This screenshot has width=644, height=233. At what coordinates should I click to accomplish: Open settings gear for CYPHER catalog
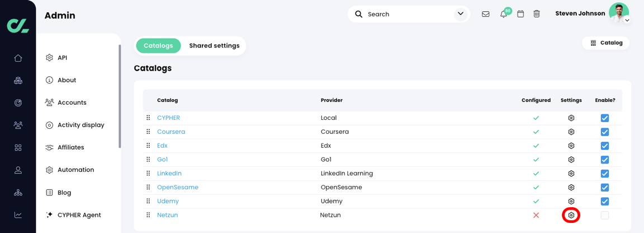[x=571, y=118]
